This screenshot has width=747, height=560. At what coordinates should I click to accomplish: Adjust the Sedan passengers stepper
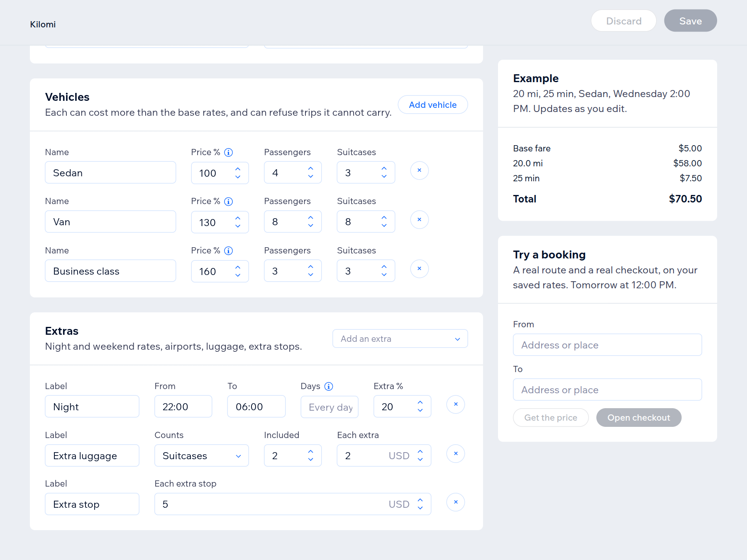311,173
